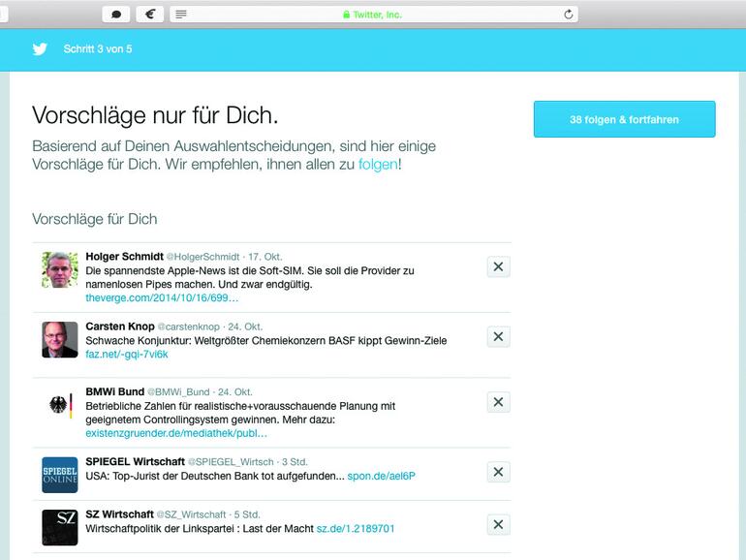The height and width of the screenshot is (560, 746).
Task: Dismiss the SZ Wirtschaft suggestion
Action: [498, 524]
